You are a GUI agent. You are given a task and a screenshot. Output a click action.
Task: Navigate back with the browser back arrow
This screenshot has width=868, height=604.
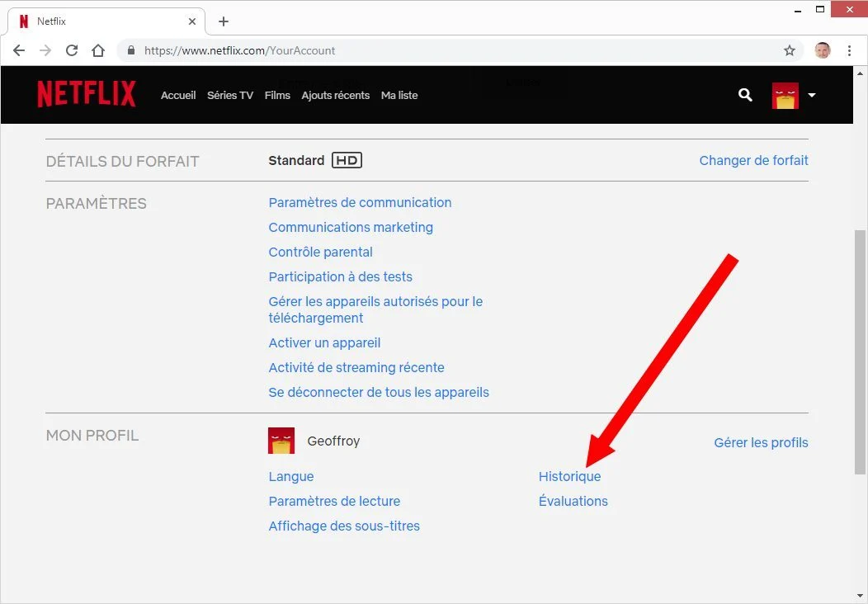click(x=19, y=50)
